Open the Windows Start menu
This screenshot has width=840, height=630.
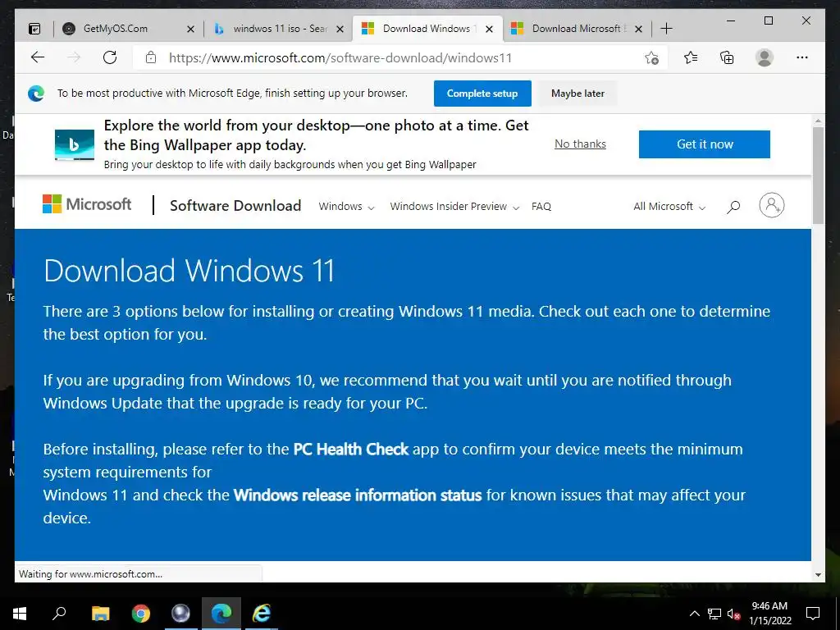(20, 614)
